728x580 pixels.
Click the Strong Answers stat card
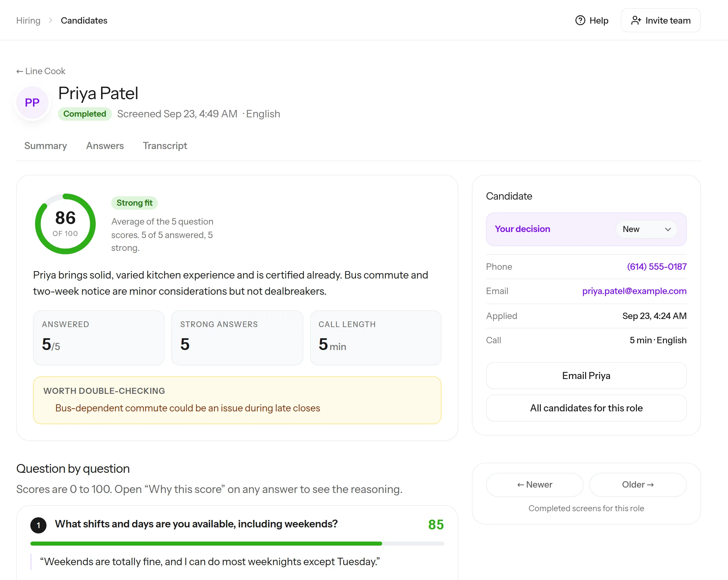237,338
